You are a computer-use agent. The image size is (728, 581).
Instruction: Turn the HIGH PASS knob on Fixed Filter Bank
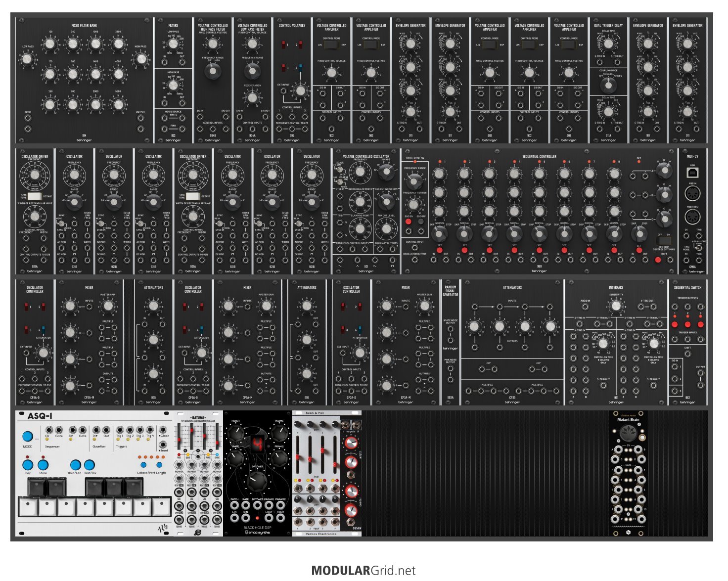point(141,59)
